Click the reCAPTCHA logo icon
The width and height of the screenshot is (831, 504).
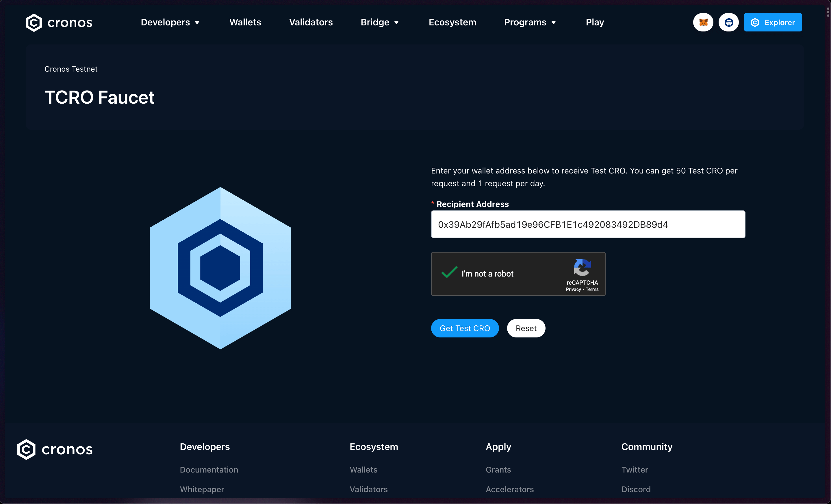(582, 268)
